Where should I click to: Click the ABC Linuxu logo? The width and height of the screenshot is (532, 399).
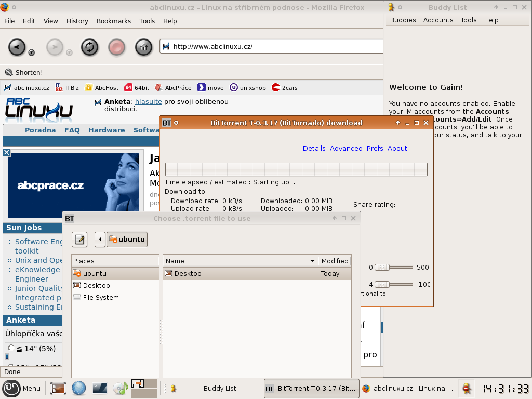(38, 109)
